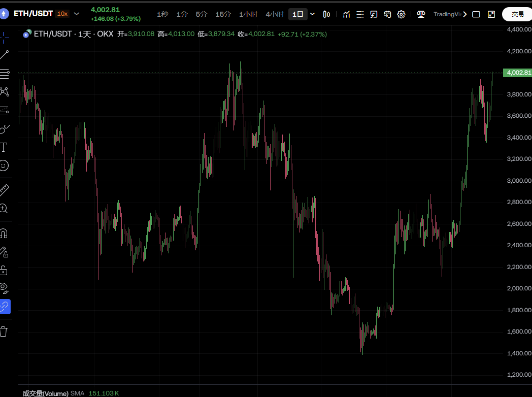
Task: Select the active 1日 timeframe
Action: 297,14
